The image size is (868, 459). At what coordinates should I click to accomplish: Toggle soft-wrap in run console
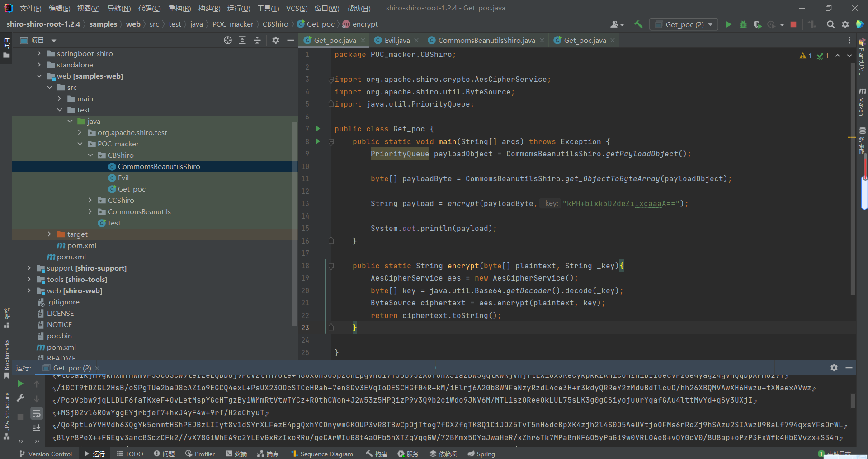point(37,413)
